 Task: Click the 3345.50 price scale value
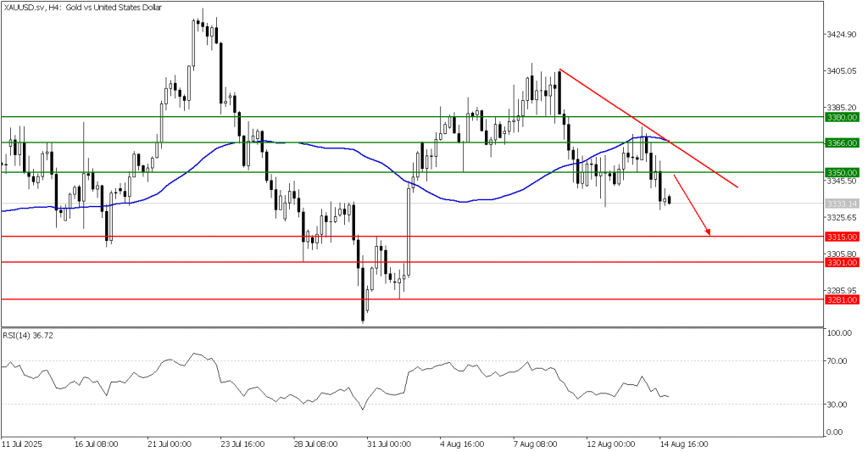click(842, 181)
